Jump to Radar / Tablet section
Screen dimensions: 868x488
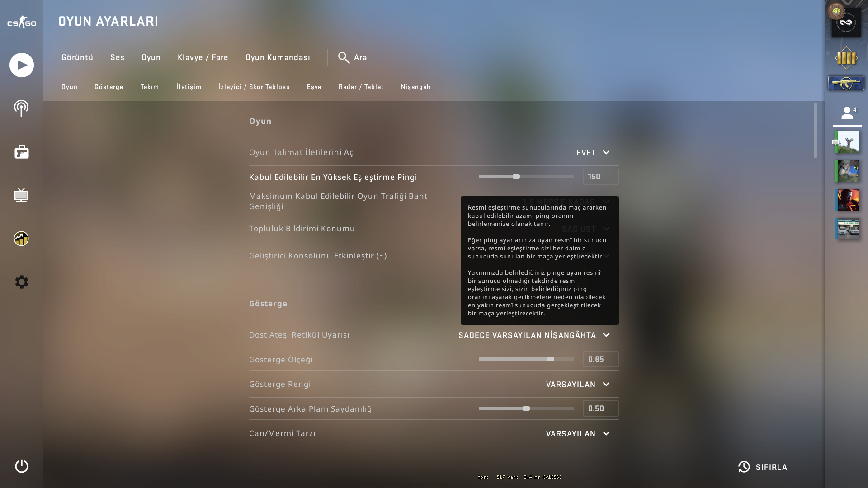361,87
